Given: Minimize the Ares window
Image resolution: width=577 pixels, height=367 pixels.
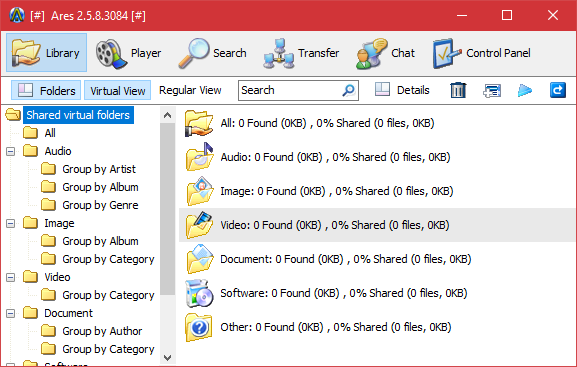Looking at the screenshot, I should [x=462, y=15].
